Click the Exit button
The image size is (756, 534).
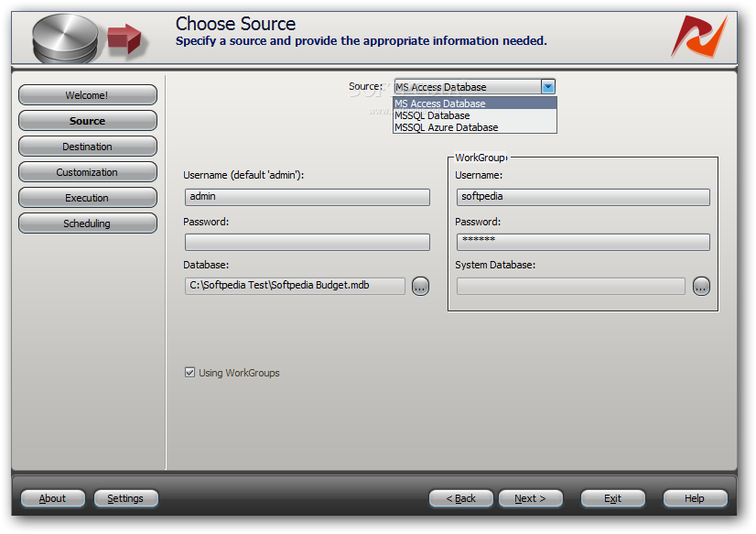click(613, 498)
